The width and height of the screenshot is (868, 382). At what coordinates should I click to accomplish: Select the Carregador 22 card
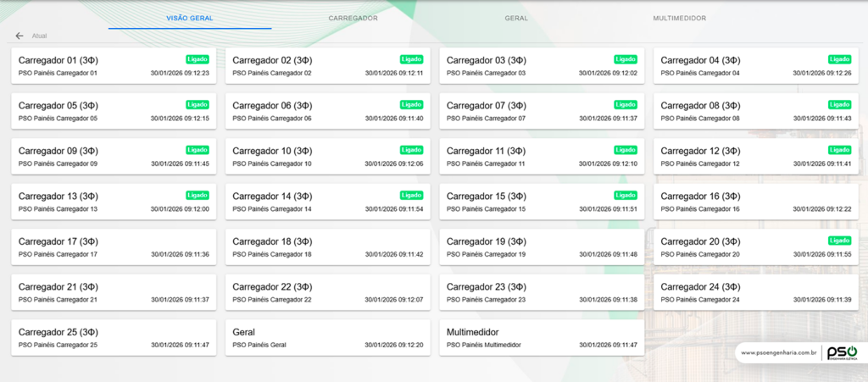pos(327,292)
